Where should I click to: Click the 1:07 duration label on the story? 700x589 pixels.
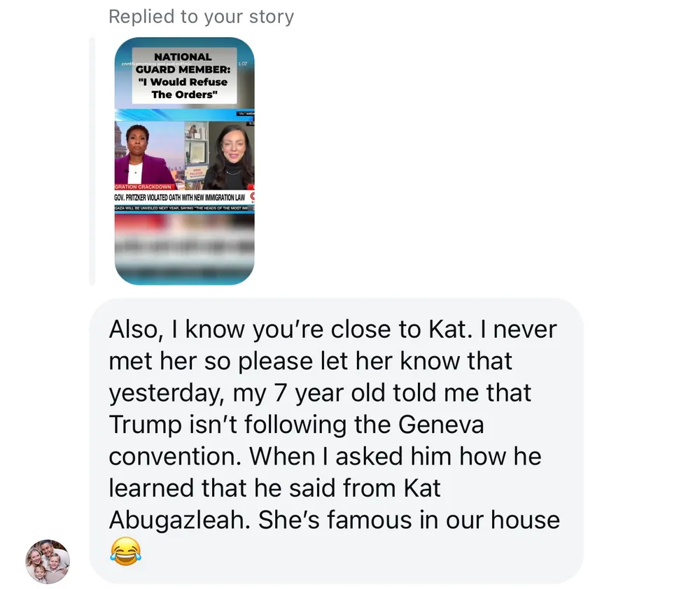point(242,64)
